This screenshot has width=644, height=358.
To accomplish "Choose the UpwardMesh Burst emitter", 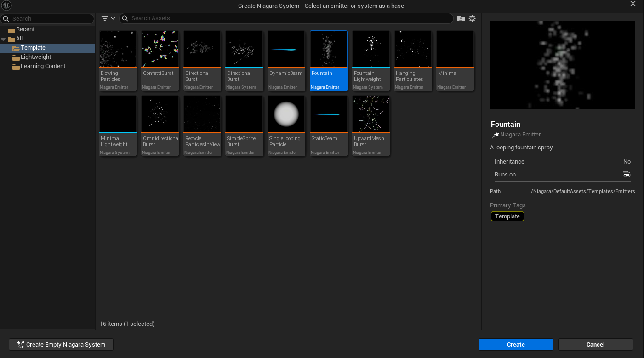I will click(x=371, y=126).
